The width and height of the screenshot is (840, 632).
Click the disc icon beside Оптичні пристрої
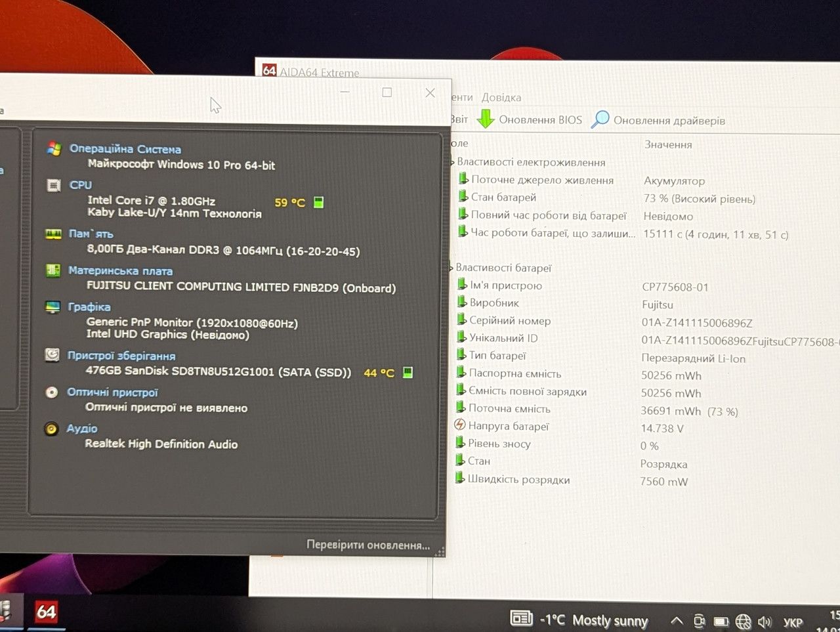[x=52, y=392]
